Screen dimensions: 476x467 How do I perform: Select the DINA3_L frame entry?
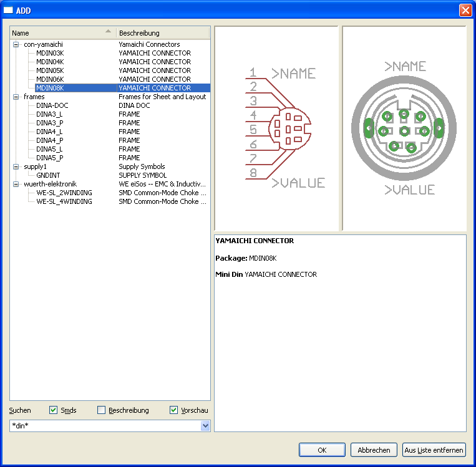[x=49, y=114]
